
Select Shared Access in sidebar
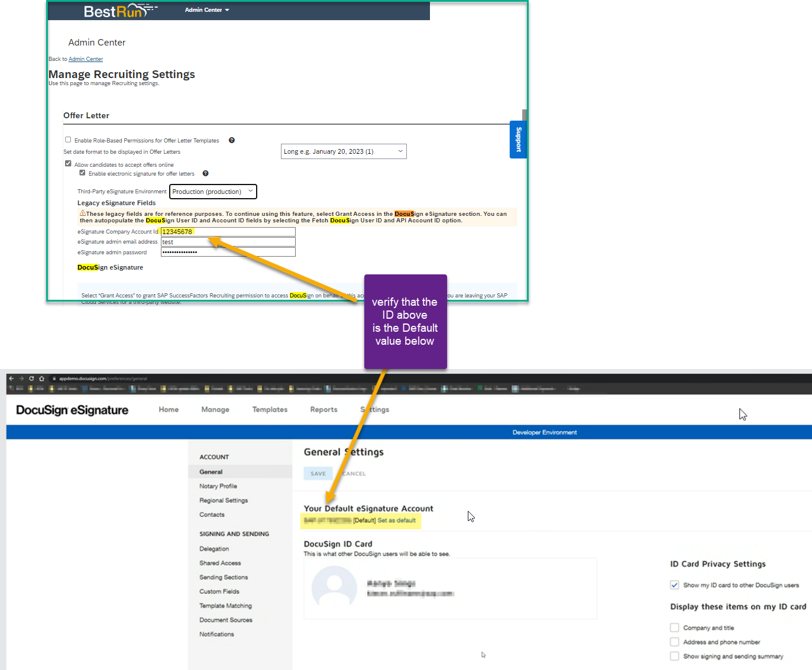tap(220, 563)
